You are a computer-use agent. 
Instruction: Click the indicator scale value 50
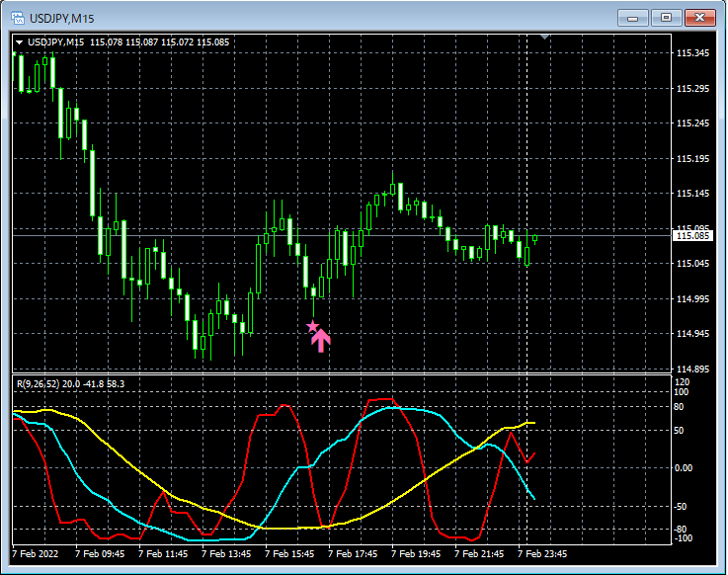[x=679, y=431]
